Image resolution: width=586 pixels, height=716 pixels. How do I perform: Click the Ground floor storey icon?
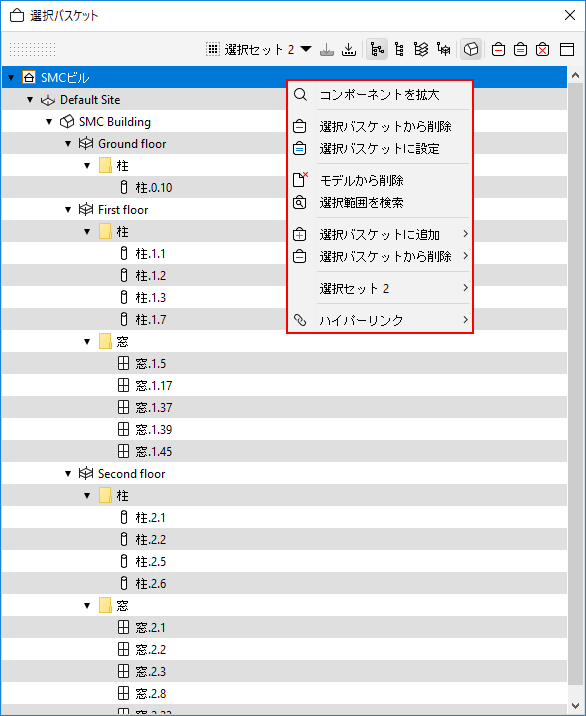coord(86,143)
